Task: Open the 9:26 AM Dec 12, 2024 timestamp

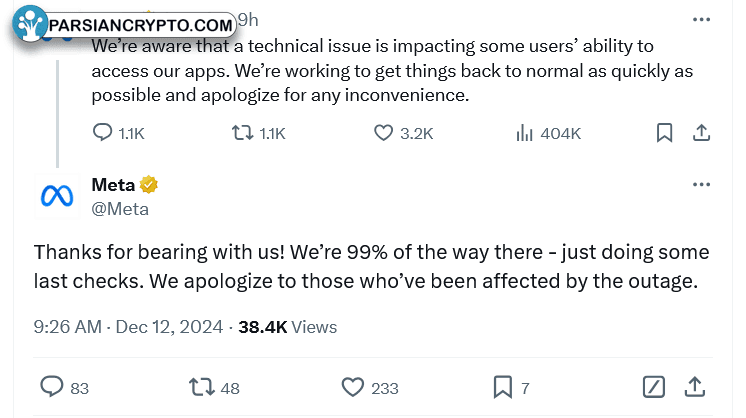Action: coord(128,327)
